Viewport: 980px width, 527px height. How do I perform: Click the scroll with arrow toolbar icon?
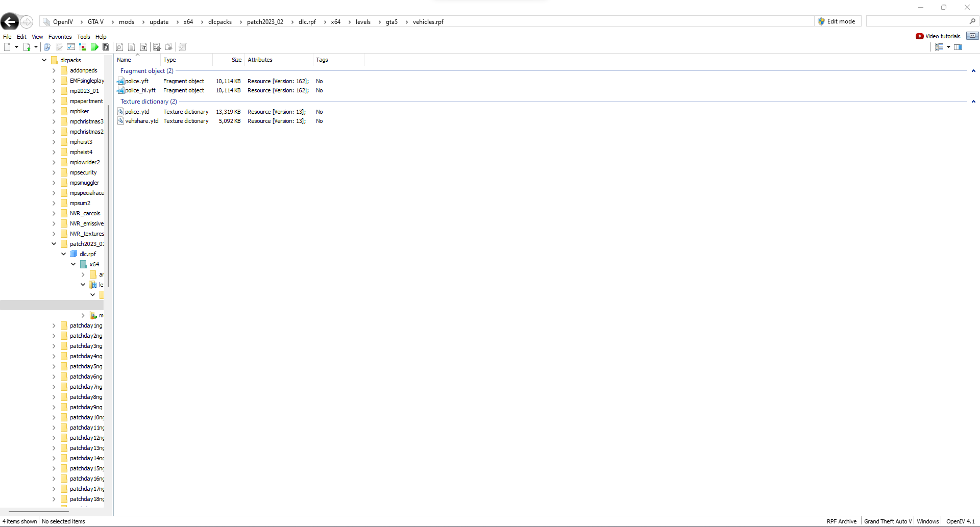(x=182, y=47)
